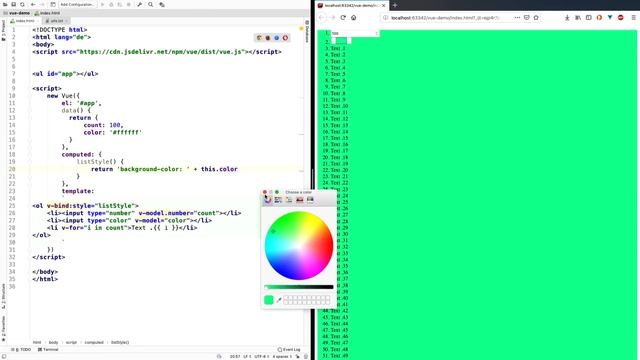Click the Debug bug icon in IDE toolbar

(111, 4)
